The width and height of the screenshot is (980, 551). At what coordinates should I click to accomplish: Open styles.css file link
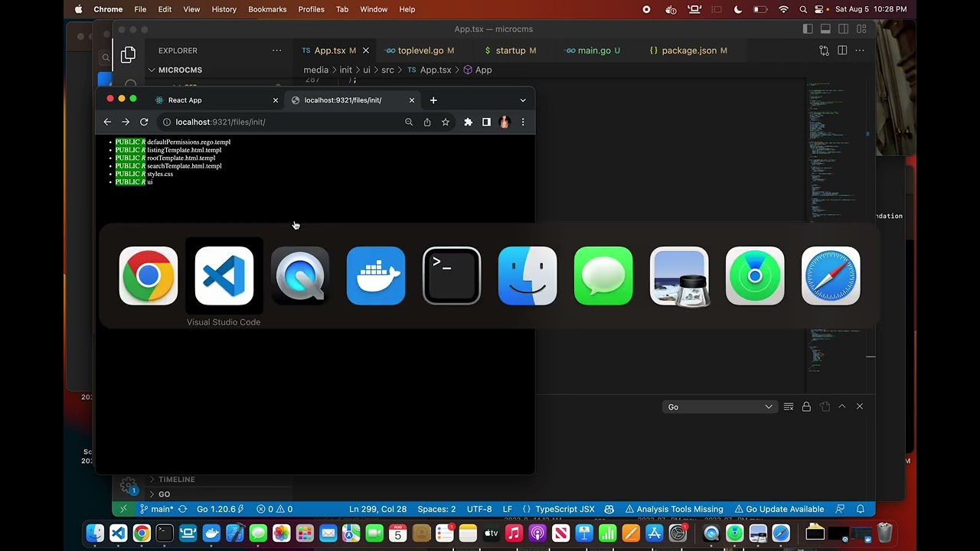160,174
